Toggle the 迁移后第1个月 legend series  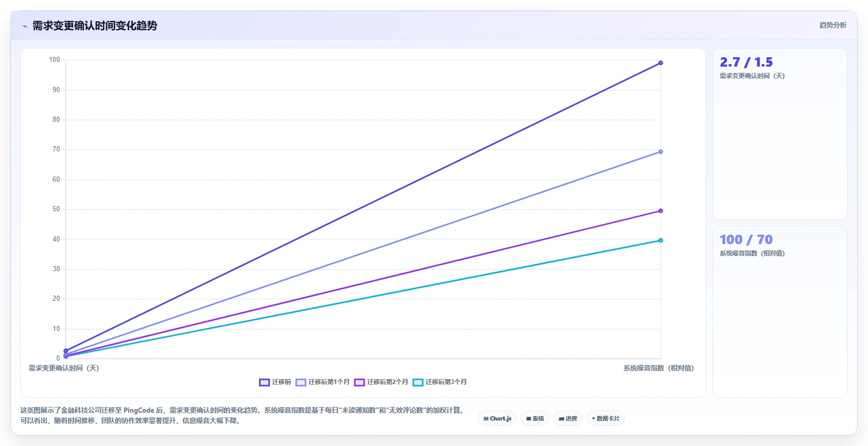pos(322,382)
